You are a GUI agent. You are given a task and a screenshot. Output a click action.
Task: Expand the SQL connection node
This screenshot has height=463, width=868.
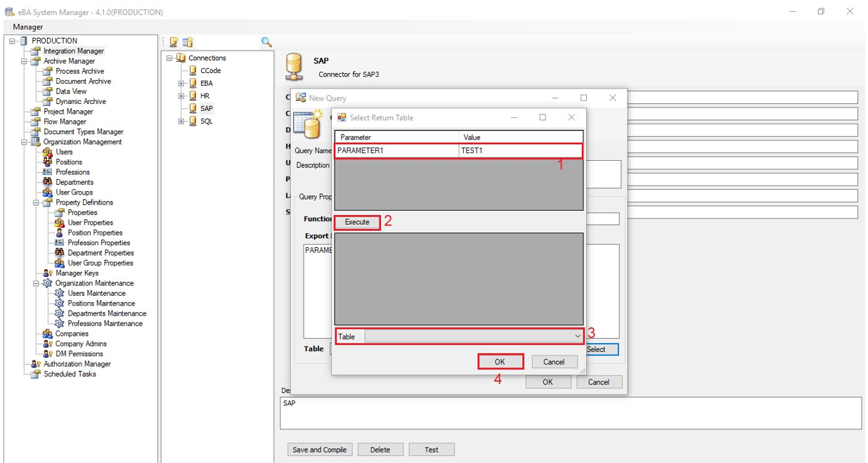(181, 122)
